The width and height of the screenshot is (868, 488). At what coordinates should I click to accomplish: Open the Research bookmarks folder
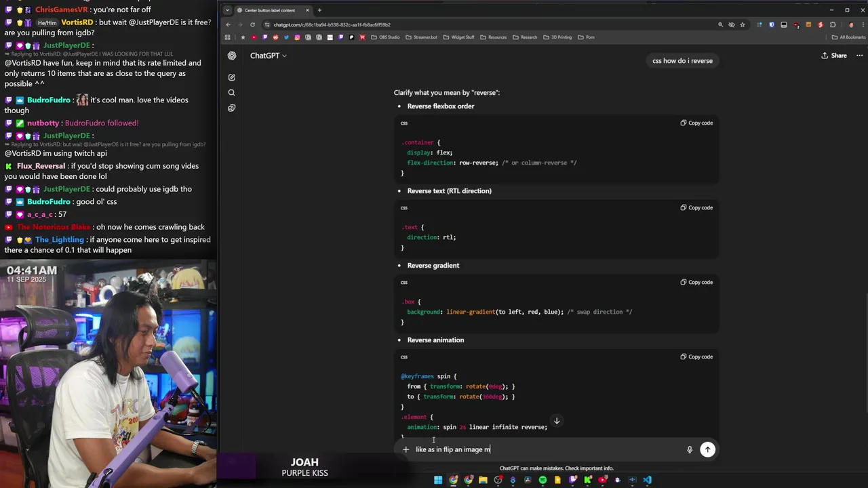tap(525, 37)
